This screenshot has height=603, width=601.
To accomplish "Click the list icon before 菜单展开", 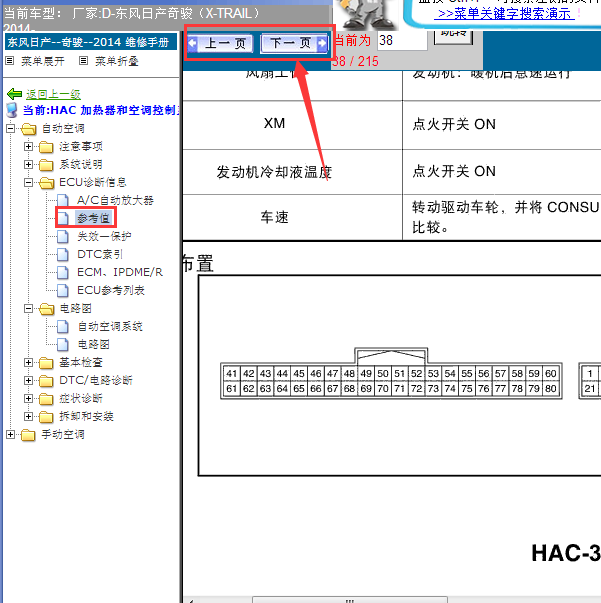I will point(10,61).
